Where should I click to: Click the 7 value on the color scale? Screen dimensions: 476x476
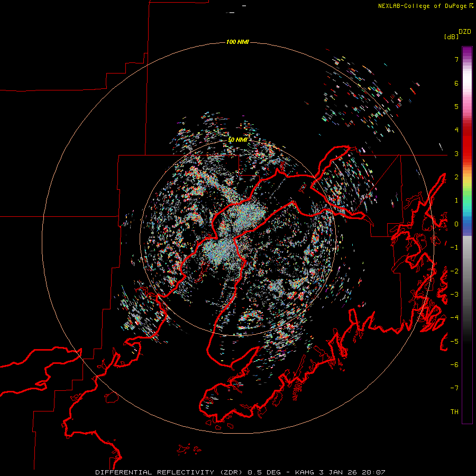[x=456, y=59]
